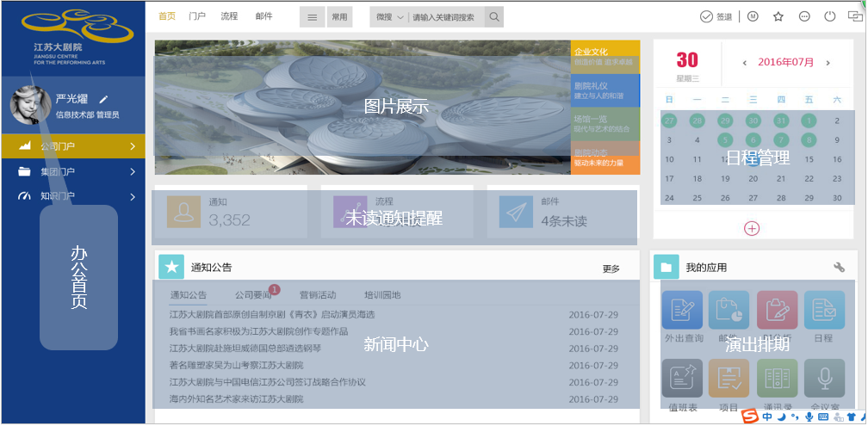
Task: Toggle the Sogou punctuation mode
Action: click(x=795, y=417)
